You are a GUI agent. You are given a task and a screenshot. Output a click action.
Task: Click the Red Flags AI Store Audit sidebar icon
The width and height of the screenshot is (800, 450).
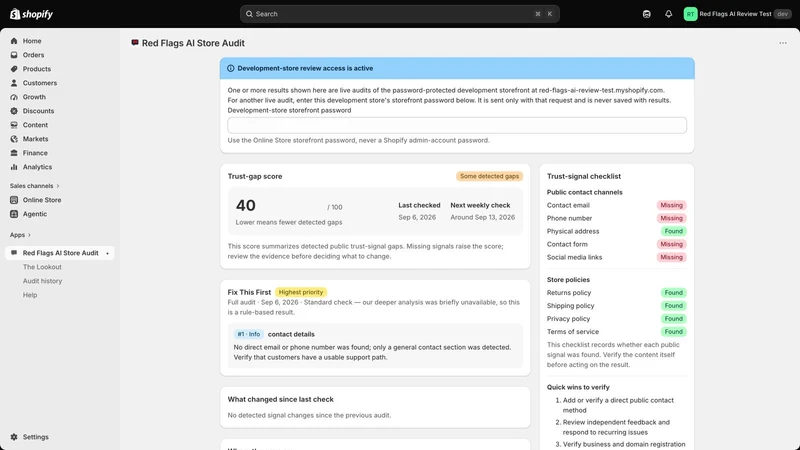point(14,253)
